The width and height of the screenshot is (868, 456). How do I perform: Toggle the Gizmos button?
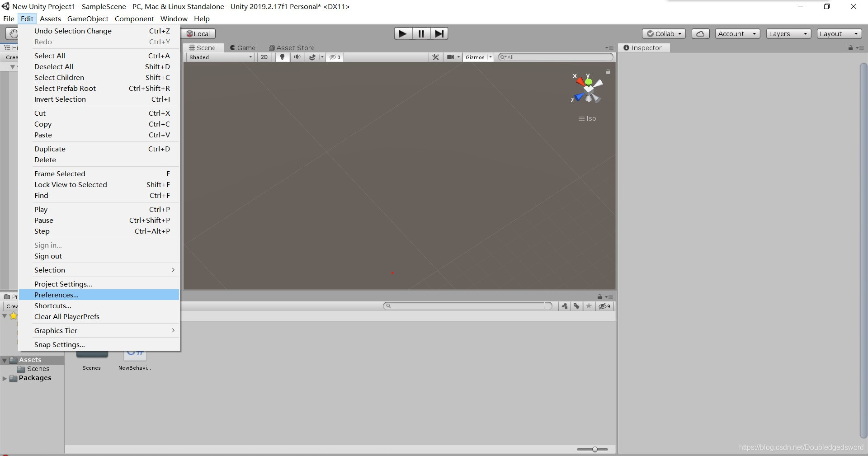[475, 57]
